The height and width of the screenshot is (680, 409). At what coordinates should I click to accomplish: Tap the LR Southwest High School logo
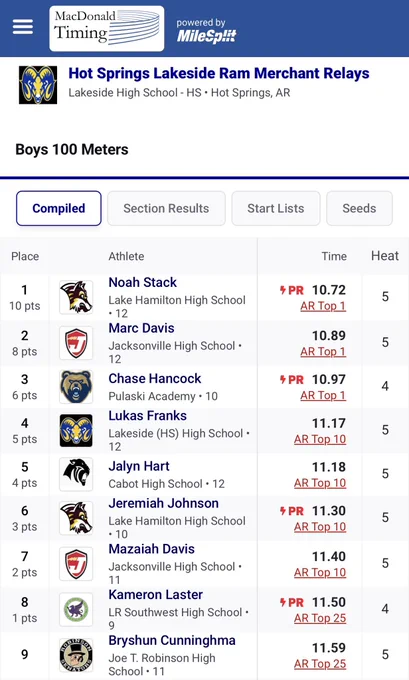[76, 609]
